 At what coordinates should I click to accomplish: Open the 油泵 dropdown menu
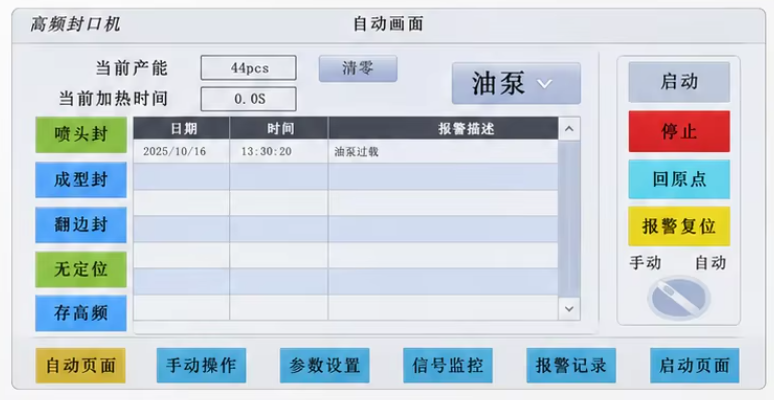pos(516,83)
